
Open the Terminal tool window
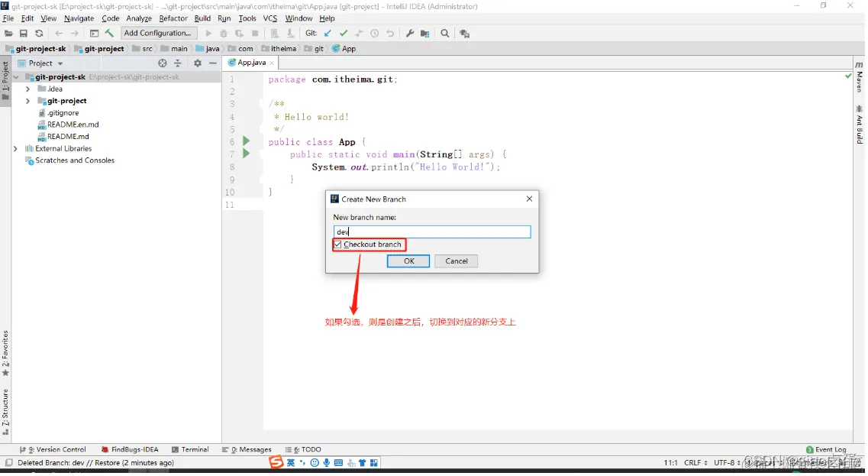point(190,449)
